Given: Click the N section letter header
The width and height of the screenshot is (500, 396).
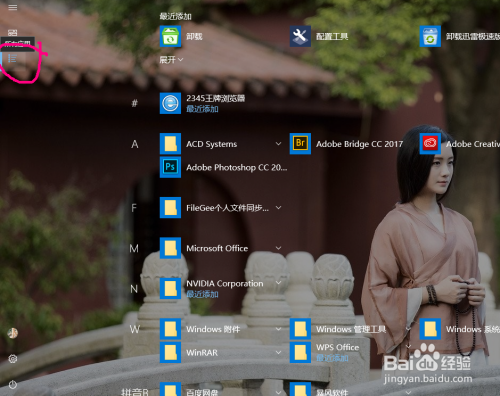Looking at the screenshot, I should [x=134, y=289].
